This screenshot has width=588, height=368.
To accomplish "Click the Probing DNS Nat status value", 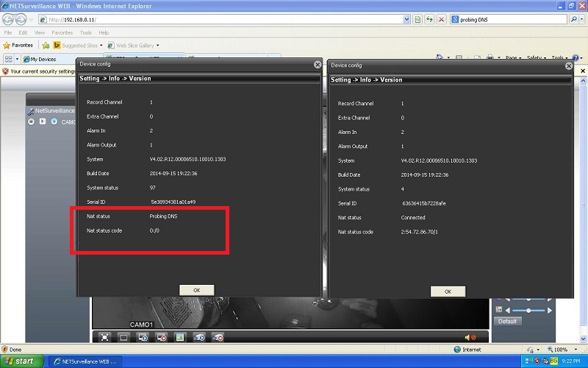I will (163, 216).
